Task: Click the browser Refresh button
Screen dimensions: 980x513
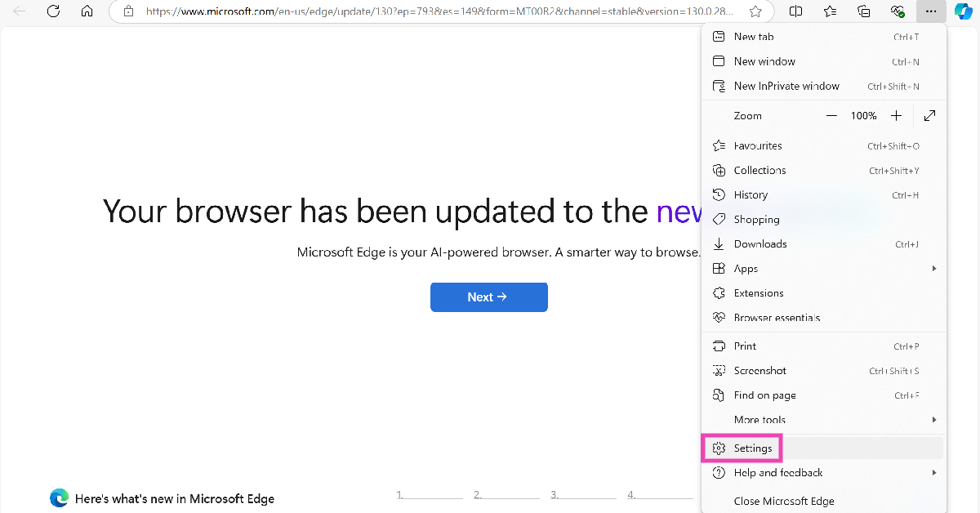Action: coord(53,11)
